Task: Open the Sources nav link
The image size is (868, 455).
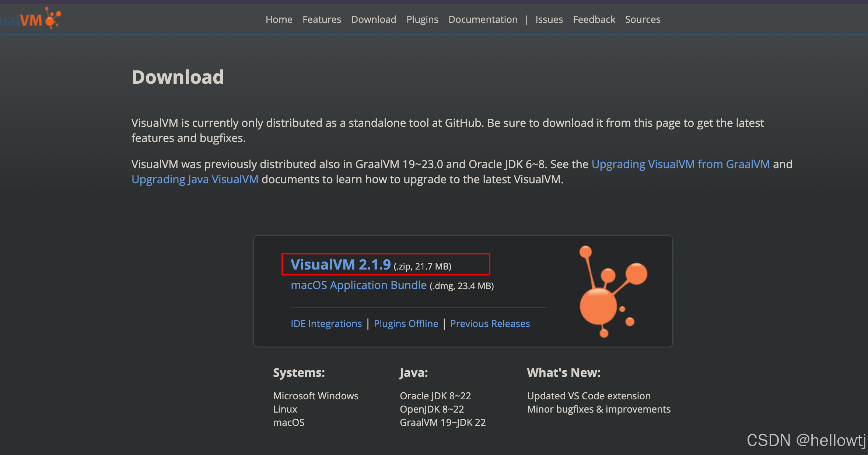Action: click(x=643, y=20)
